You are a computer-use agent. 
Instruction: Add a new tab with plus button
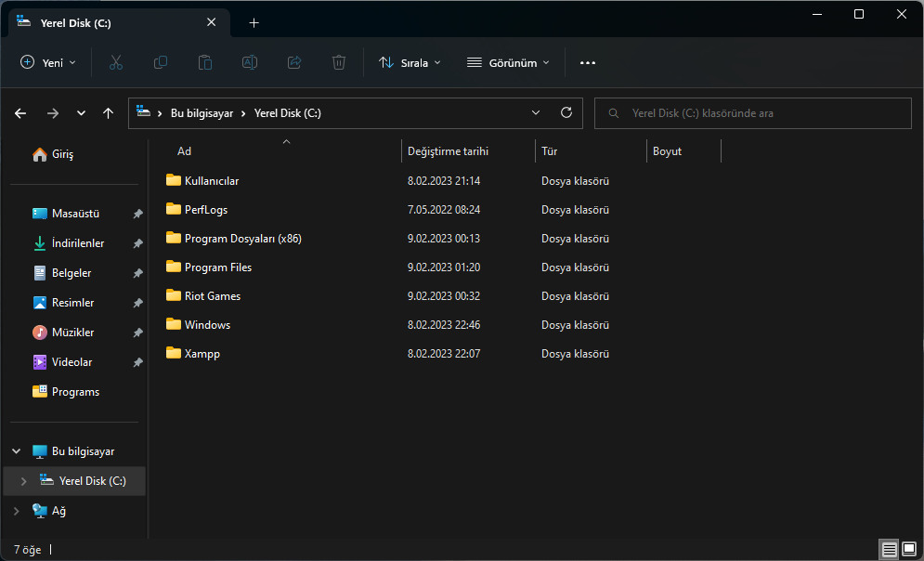pos(254,22)
